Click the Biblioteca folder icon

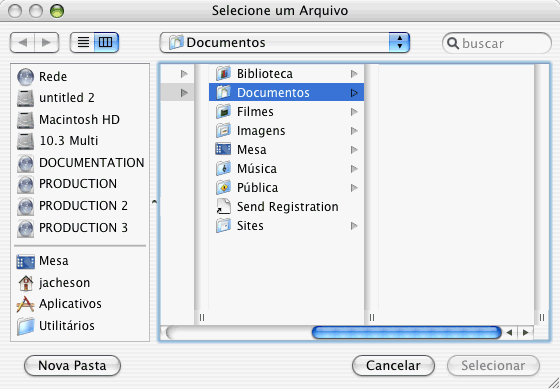pos(224,74)
